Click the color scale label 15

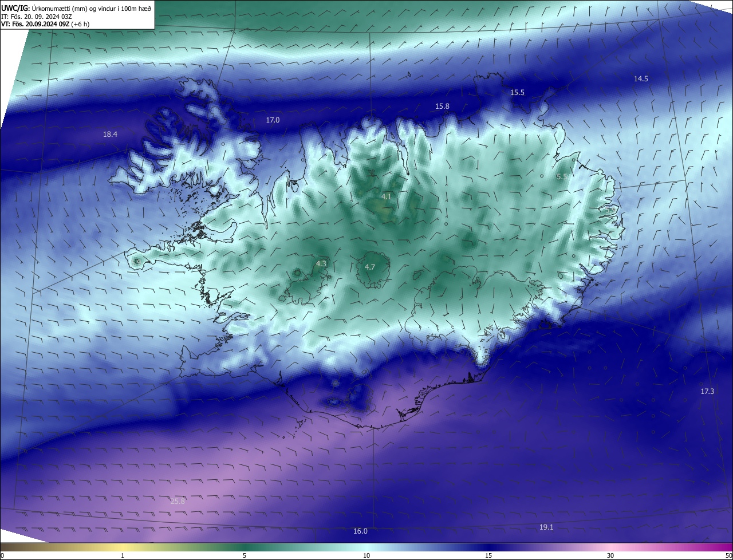pos(488,556)
